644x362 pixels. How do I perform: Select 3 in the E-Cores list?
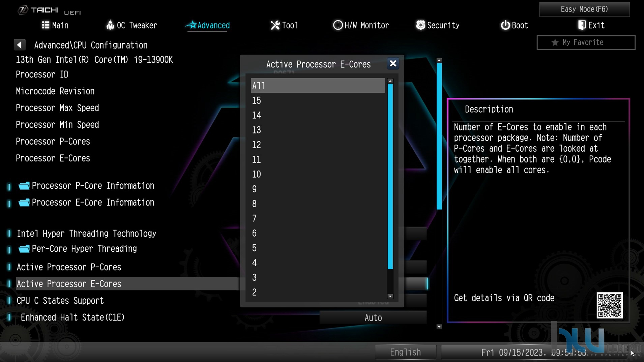coord(318,278)
